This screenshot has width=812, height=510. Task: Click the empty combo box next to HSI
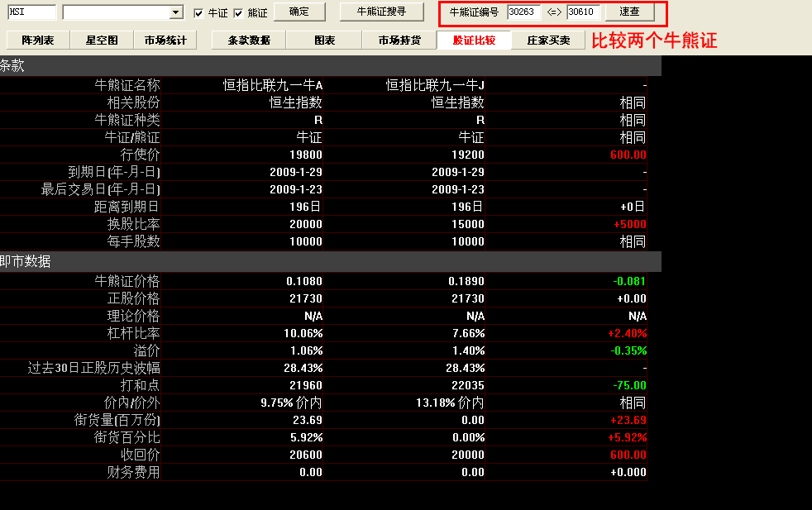tap(116, 12)
